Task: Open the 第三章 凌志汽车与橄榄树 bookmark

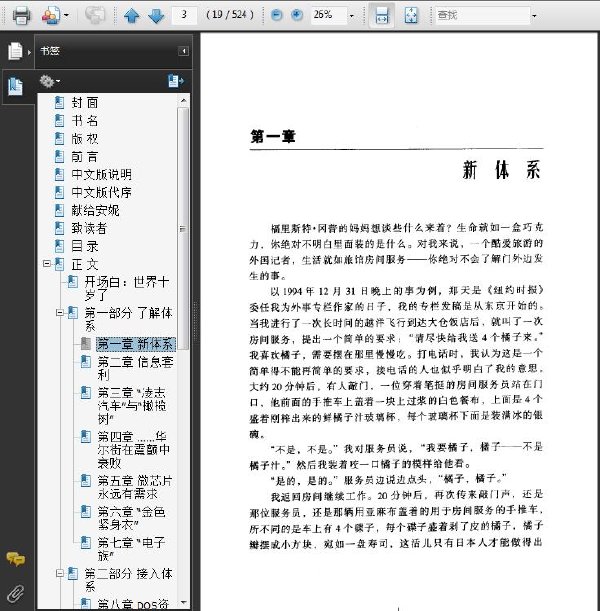Action: point(132,406)
